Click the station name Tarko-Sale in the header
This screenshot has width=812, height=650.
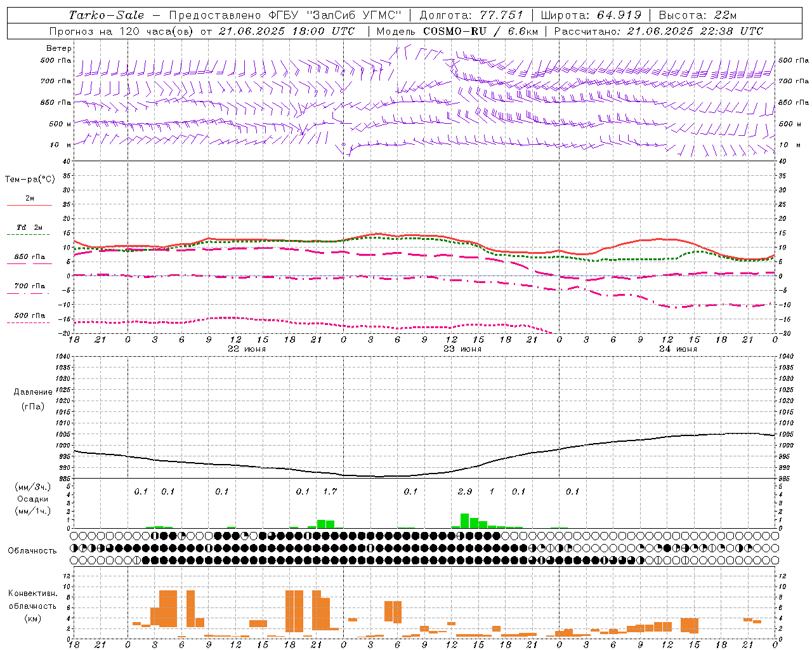[x=107, y=15]
